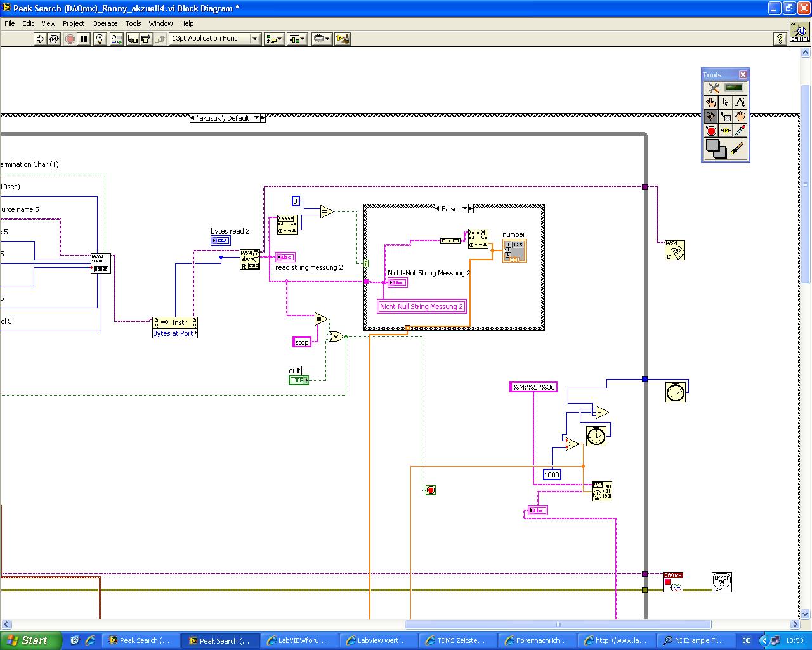Screen dimensions: 812x650
Task: Click the bytes read 2 U32 indicator
Action: (x=221, y=241)
